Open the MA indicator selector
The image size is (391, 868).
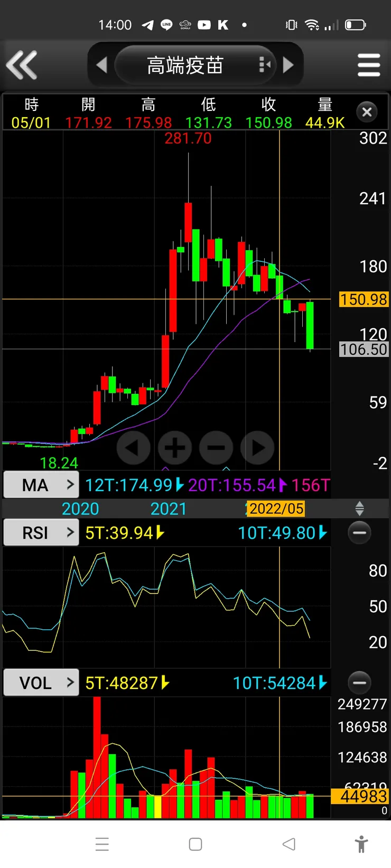[x=41, y=485]
